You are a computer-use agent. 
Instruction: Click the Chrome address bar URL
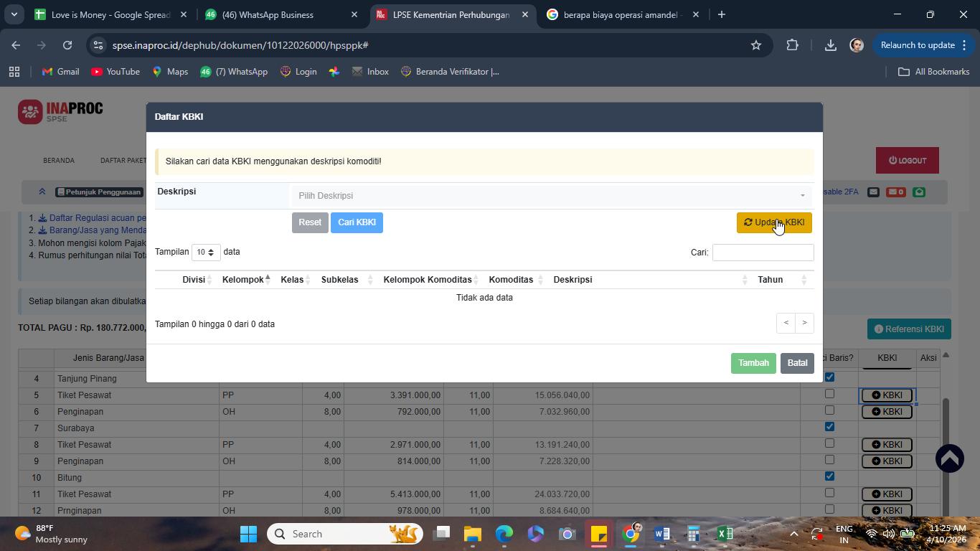(240, 45)
